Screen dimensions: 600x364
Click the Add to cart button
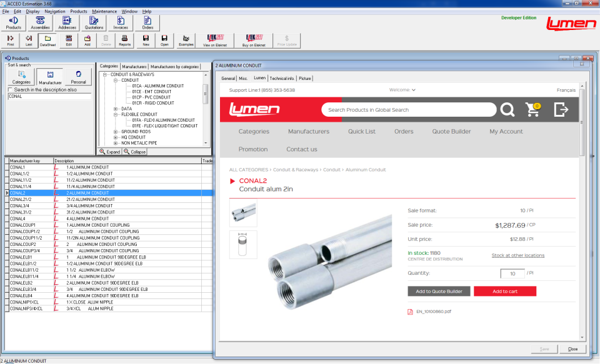504,291
